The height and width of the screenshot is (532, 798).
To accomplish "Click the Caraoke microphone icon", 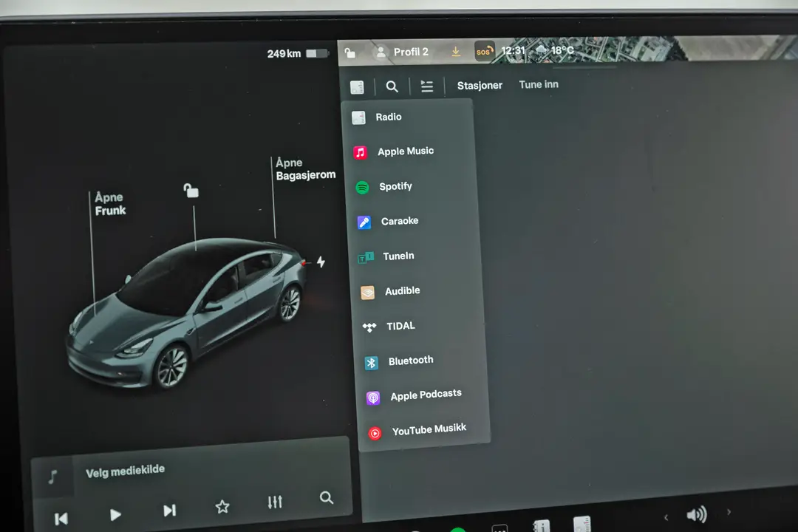I will pyautogui.click(x=364, y=222).
